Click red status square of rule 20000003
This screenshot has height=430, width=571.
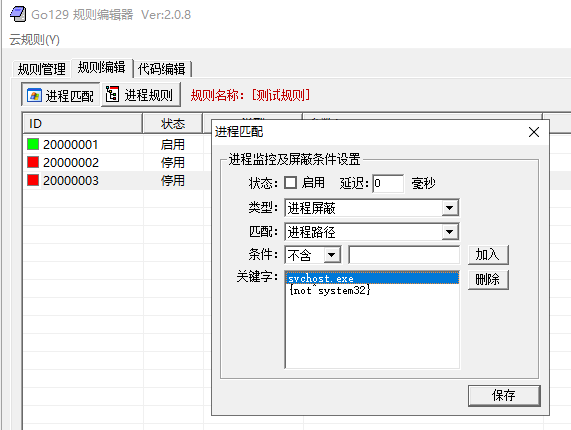[33, 180]
